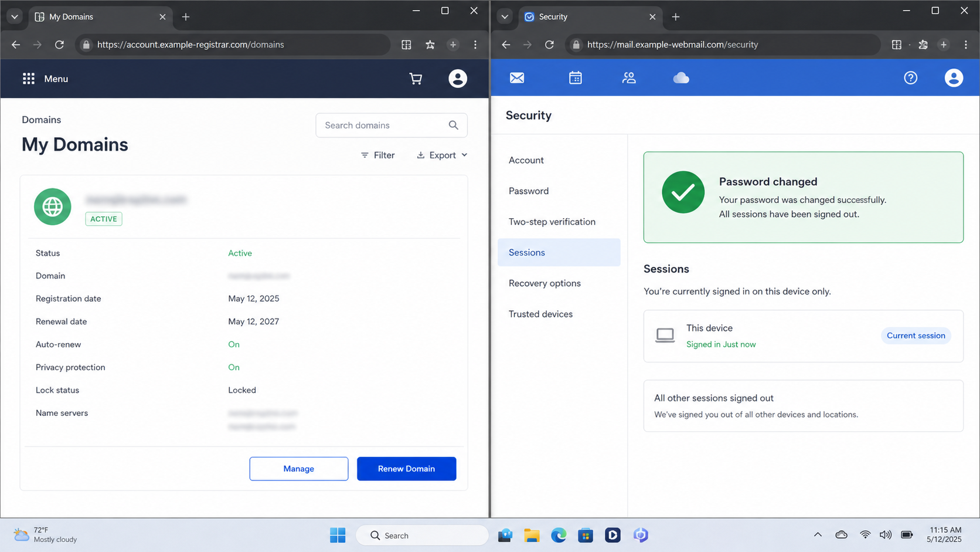Screen dimensions: 980x552
Task: Go back in the Security browser window
Action: [506, 45]
